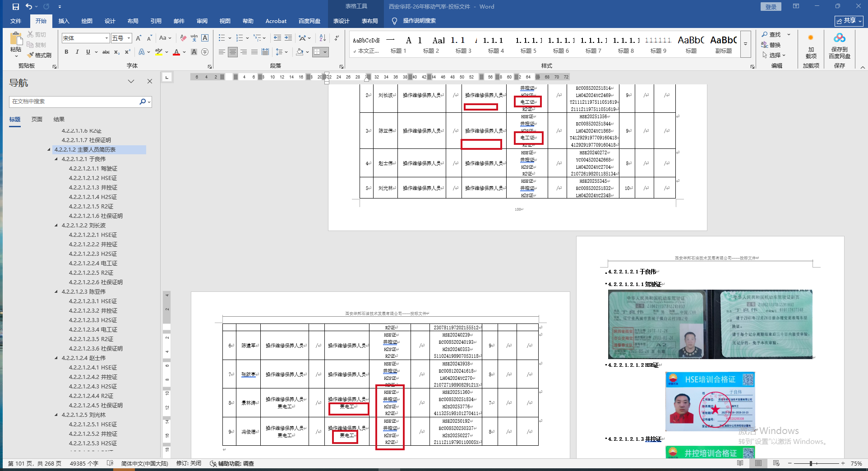This screenshot has width=868, height=471.
Task: Collapse 4.2.2.1.2.3 陈亚伟 tree node
Action: [56, 292]
